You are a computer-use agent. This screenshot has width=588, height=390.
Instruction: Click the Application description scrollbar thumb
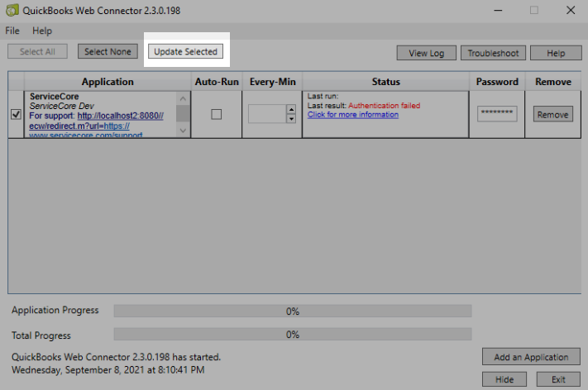(x=183, y=113)
